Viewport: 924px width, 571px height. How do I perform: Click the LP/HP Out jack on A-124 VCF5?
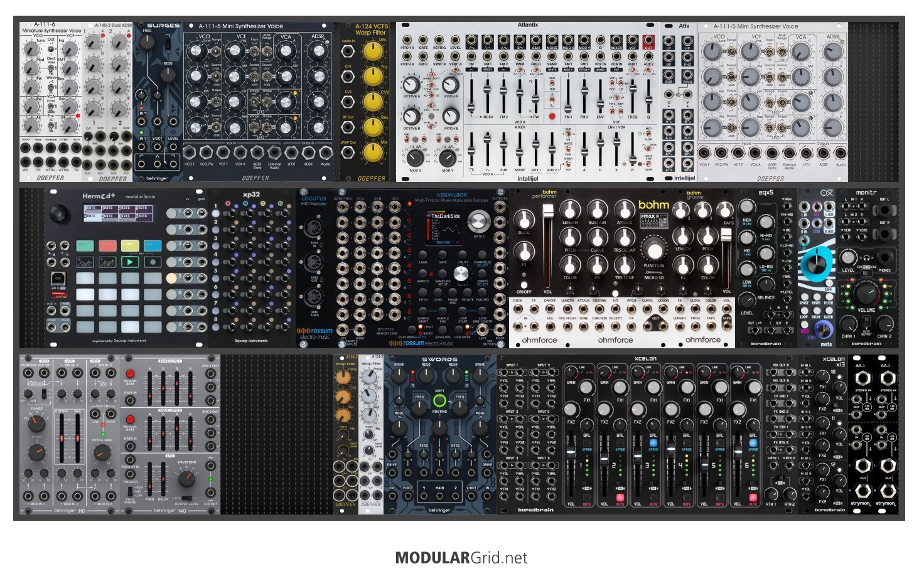click(348, 153)
